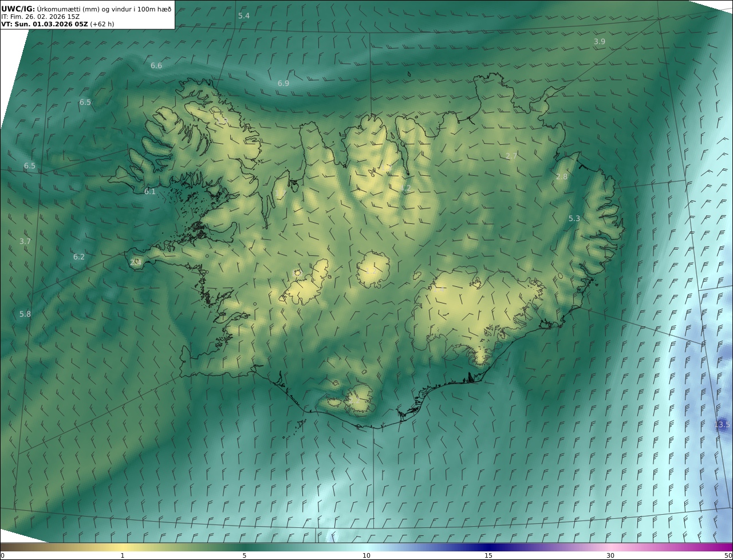Screen dimensions: 733x560
Task: Click the 15 tick on color scale
Action: coord(488,555)
